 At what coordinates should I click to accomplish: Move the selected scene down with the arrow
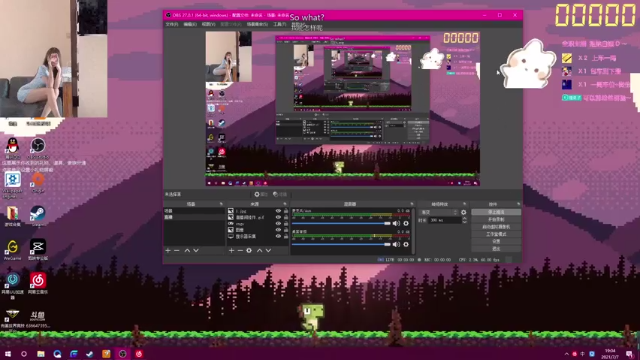196,250
